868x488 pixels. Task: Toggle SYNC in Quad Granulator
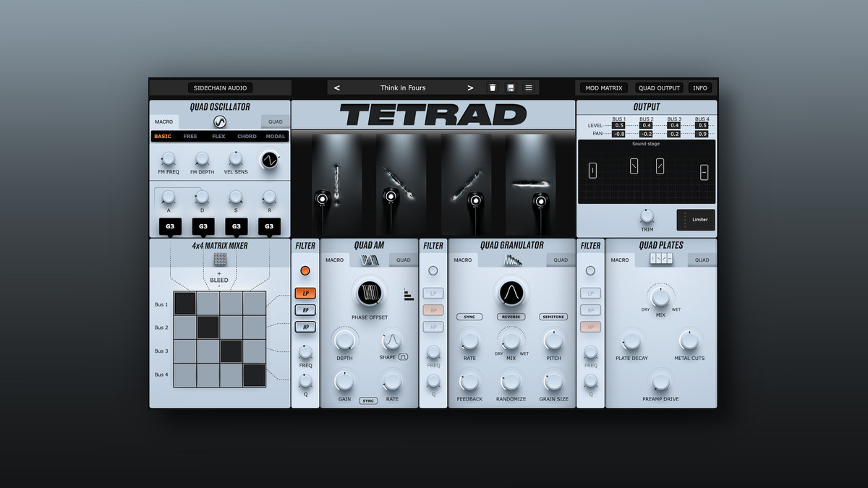pos(470,317)
